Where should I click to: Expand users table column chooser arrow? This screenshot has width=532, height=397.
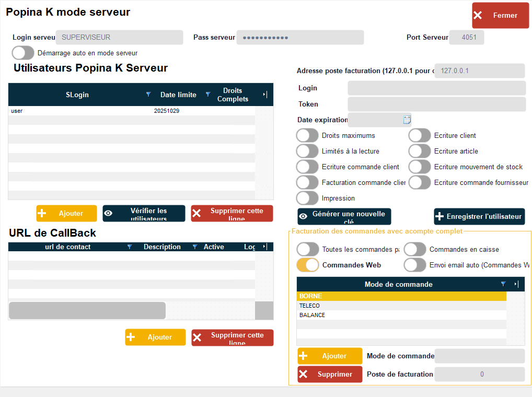265,95
